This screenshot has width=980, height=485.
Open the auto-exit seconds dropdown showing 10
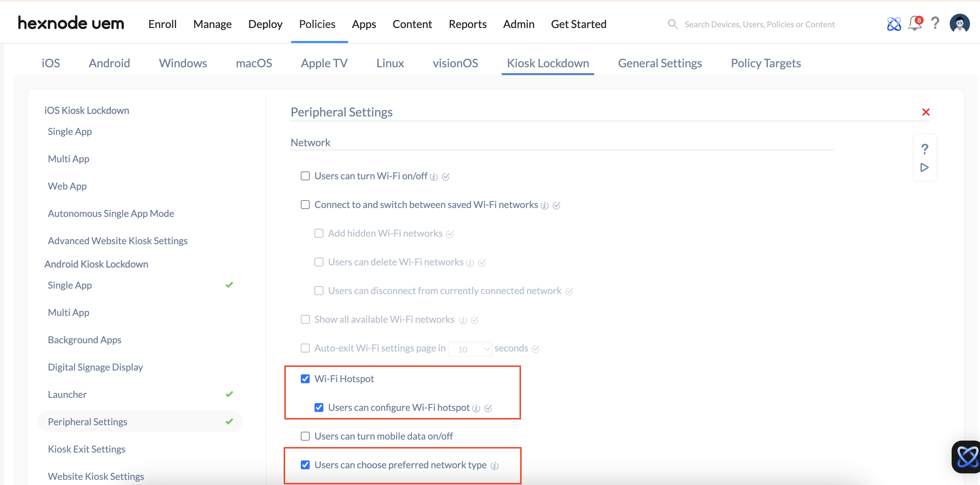click(x=470, y=349)
